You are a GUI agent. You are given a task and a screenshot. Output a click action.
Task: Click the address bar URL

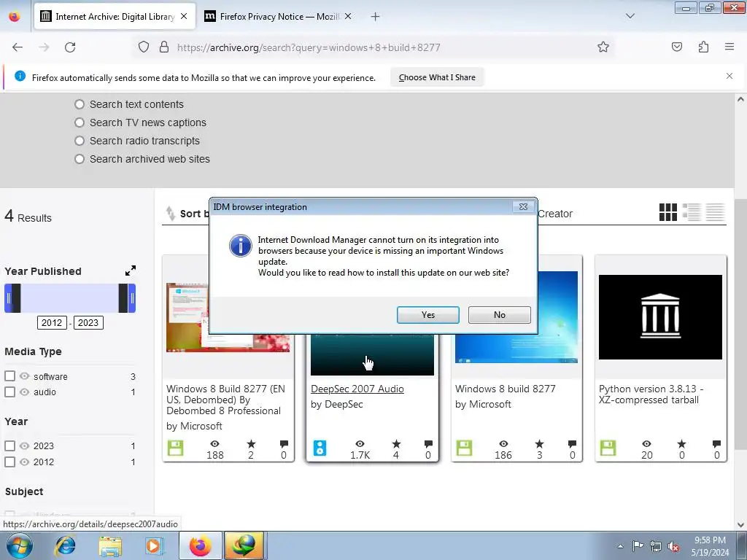(x=309, y=47)
